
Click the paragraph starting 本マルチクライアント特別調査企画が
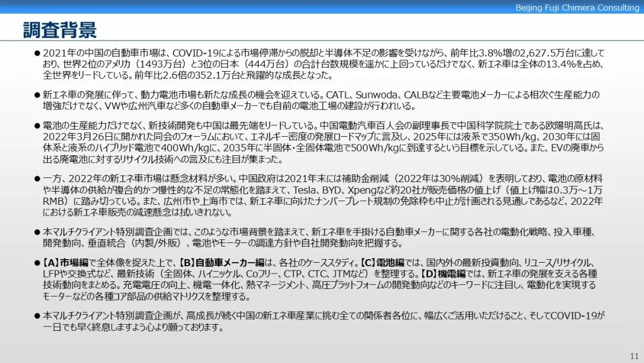[x=324, y=321]
